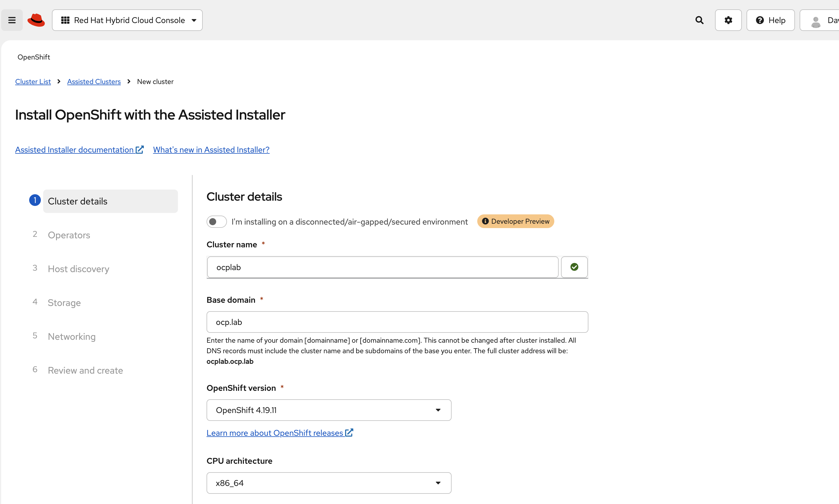This screenshot has width=839, height=504.
Task: Click the Help question mark icon
Action: pos(760,20)
